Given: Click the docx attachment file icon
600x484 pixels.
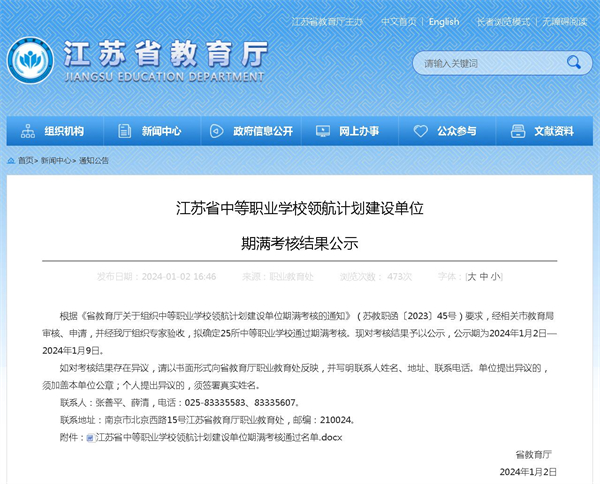Looking at the screenshot, I should [90, 437].
